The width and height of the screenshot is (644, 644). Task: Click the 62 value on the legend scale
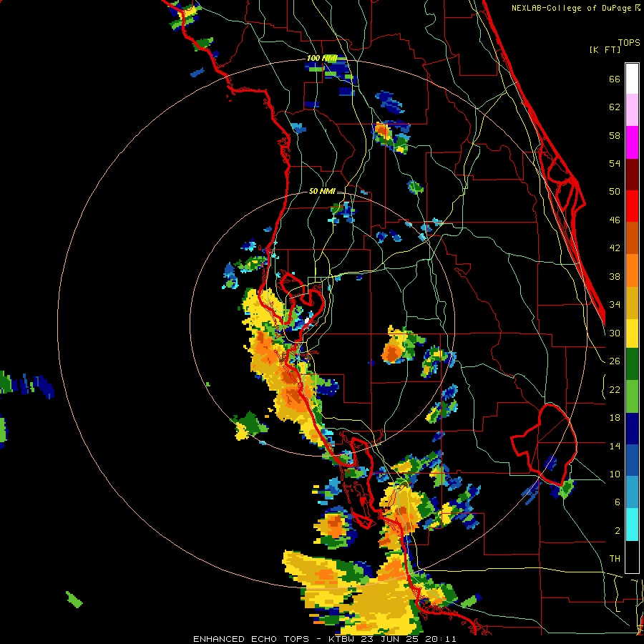615,107
